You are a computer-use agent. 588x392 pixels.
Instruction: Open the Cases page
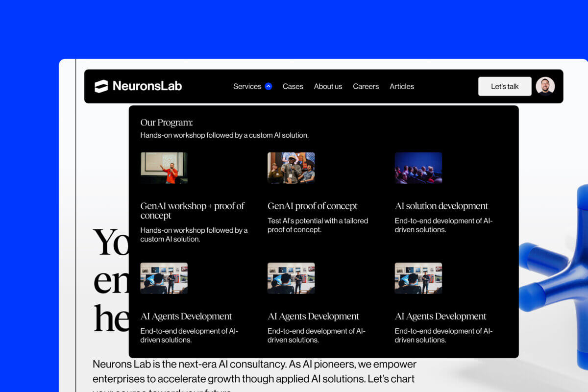point(293,86)
